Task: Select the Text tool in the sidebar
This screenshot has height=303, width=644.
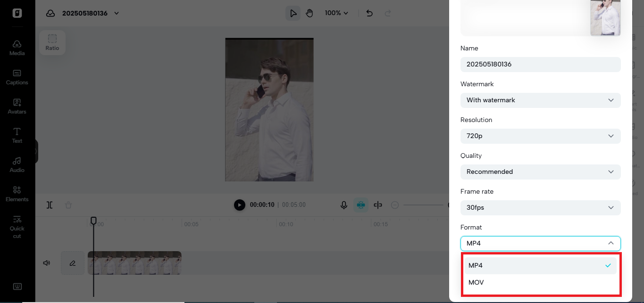Action: 17,136
